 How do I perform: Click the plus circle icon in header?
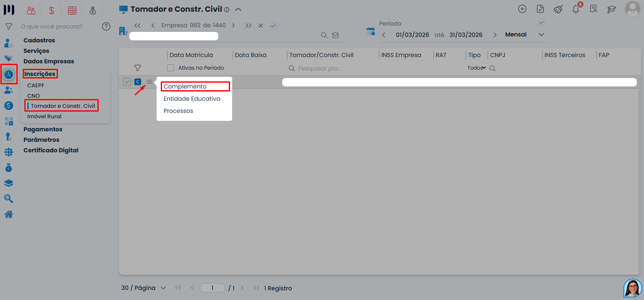coord(522,9)
